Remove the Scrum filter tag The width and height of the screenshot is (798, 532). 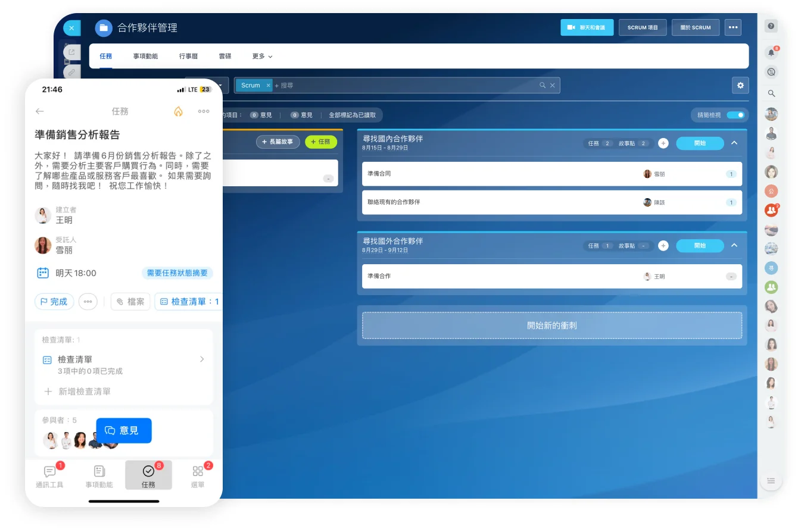tap(268, 85)
